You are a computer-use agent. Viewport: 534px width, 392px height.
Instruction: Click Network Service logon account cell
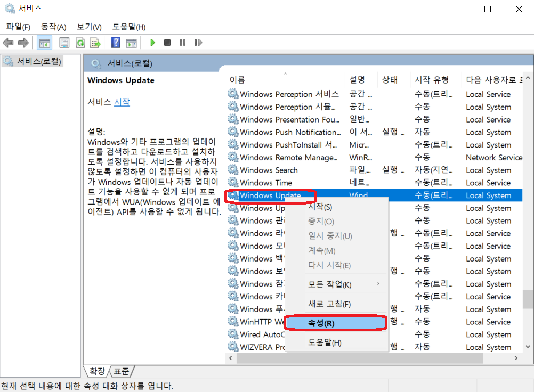click(494, 157)
